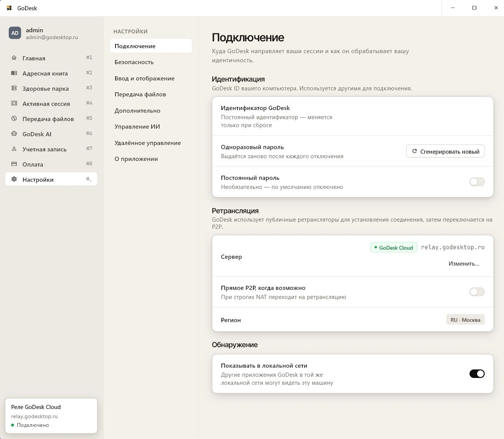The height and width of the screenshot is (439, 504).
Task: Select Передача файлов in settings list
Action: coord(151,94)
